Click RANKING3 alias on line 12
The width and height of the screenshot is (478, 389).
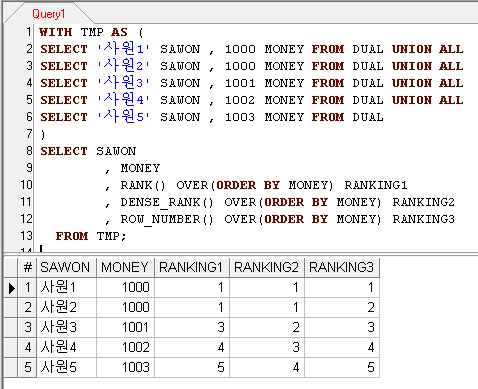423,219
